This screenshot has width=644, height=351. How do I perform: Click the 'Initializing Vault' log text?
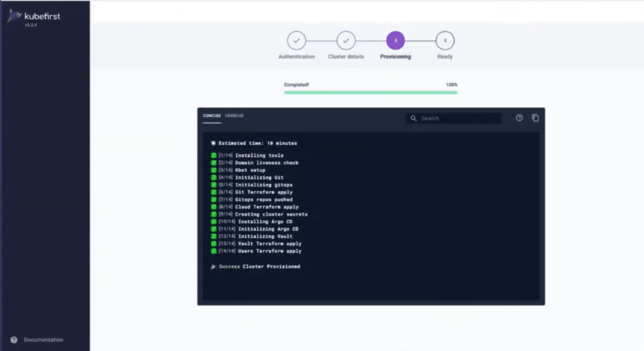(x=266, y=236)
